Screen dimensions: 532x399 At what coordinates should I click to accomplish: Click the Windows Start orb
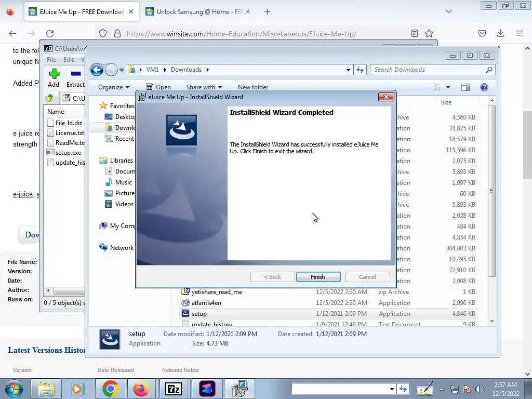coord(14,389)
